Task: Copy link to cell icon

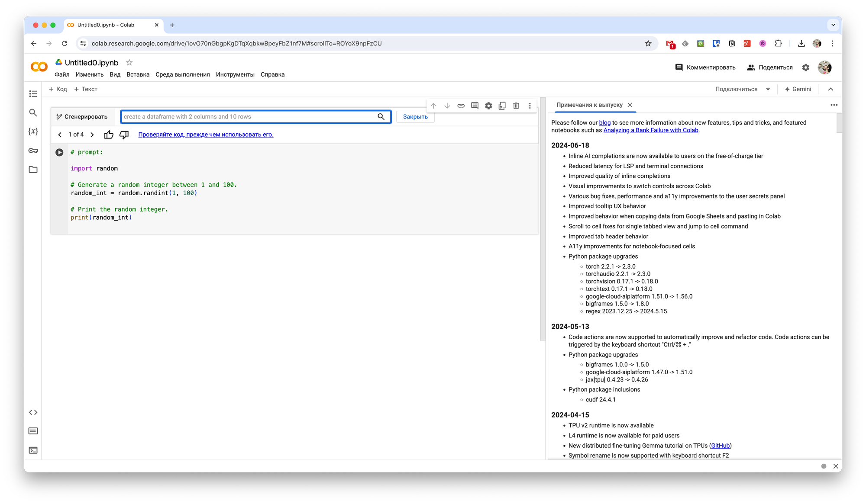Action: pos(461,106)
